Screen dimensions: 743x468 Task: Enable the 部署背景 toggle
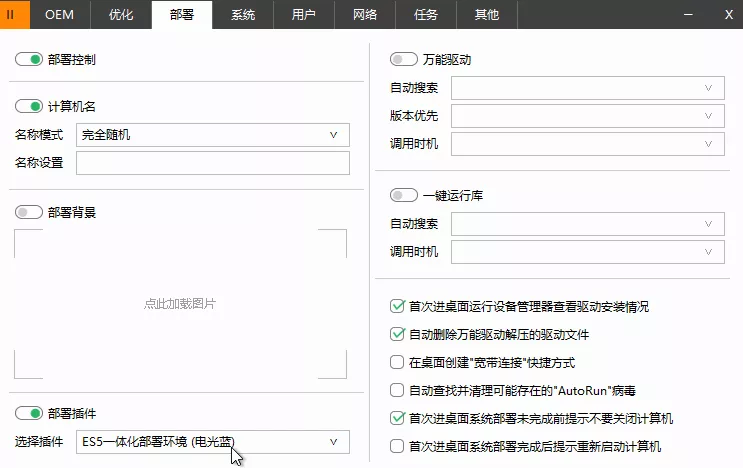(29, 212)
